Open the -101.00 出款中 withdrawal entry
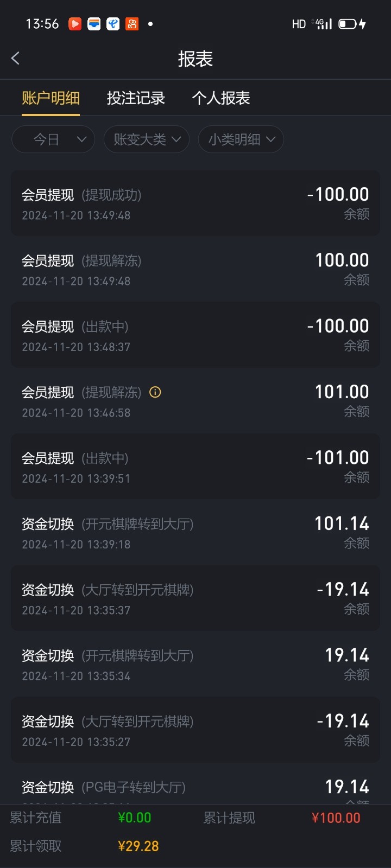391x868 pixels. tap(195, 467)
